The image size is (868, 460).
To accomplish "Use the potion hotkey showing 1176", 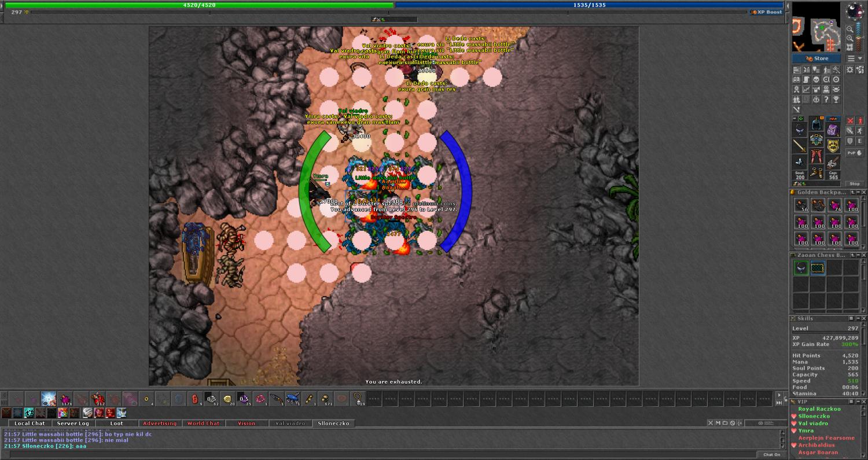I will (x=65, y=398).
